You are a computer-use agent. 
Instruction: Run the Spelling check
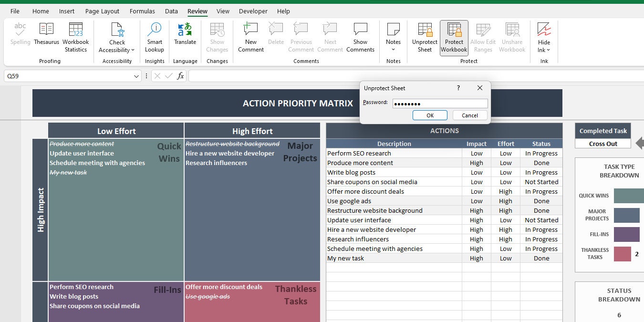tap(20, 37)
